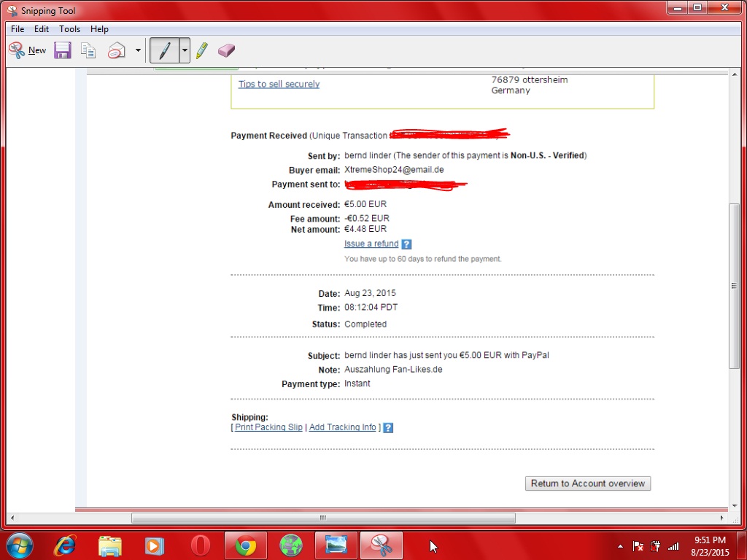
Task: Copy the snip to clipboard
Action: (88, 50)
